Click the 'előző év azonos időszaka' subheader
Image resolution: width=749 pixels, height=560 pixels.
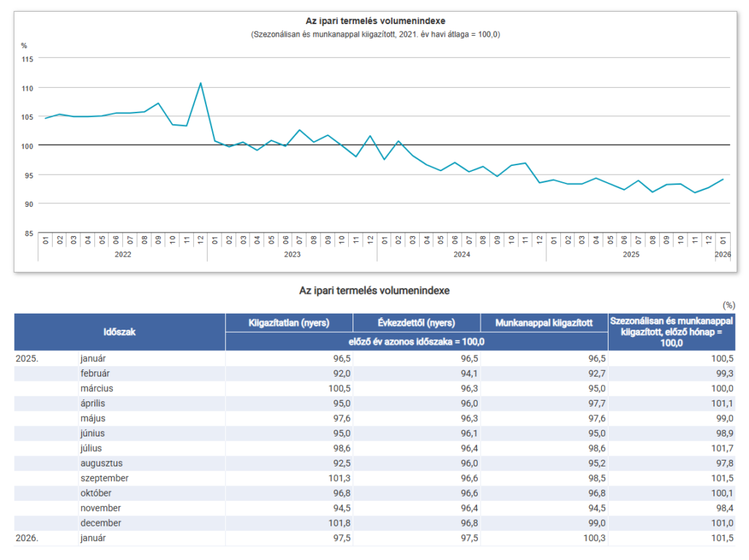point(416,341)
